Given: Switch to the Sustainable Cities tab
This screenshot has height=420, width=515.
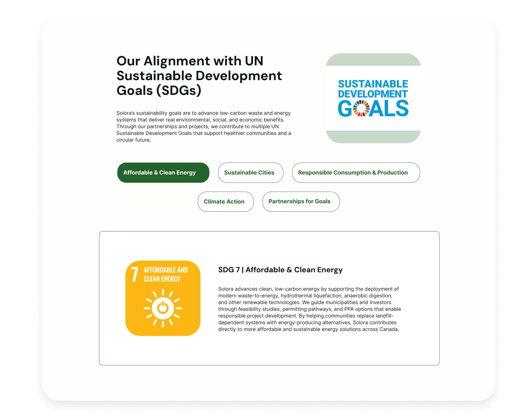Looking at the screenshot, I should (251, 173).
